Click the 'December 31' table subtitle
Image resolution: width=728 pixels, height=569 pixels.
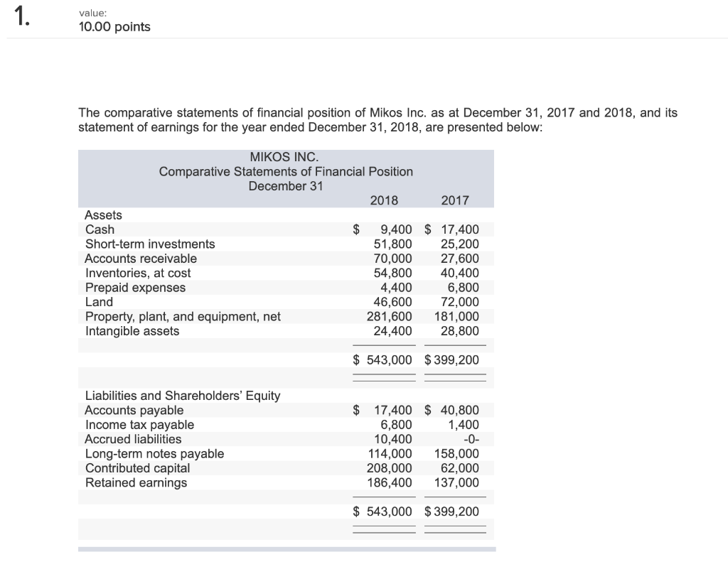(286, 186)
